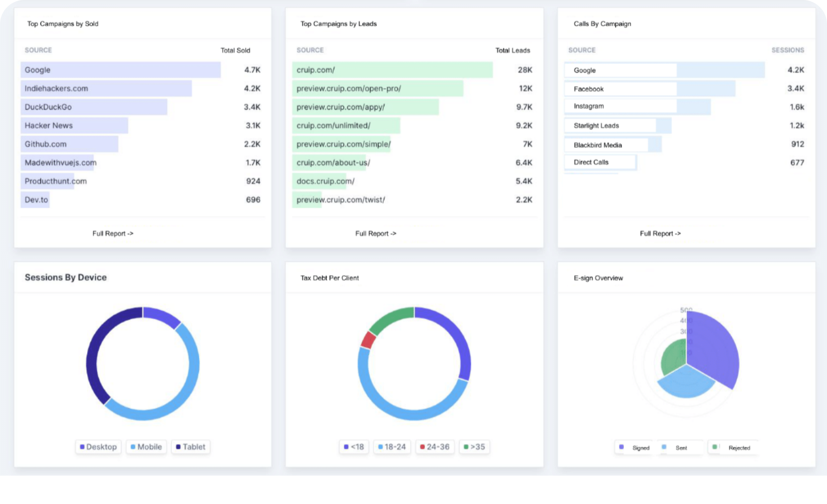Click the preview.cruip.com/simple/ row
The image size is (827, 504).
pos(414,144)
